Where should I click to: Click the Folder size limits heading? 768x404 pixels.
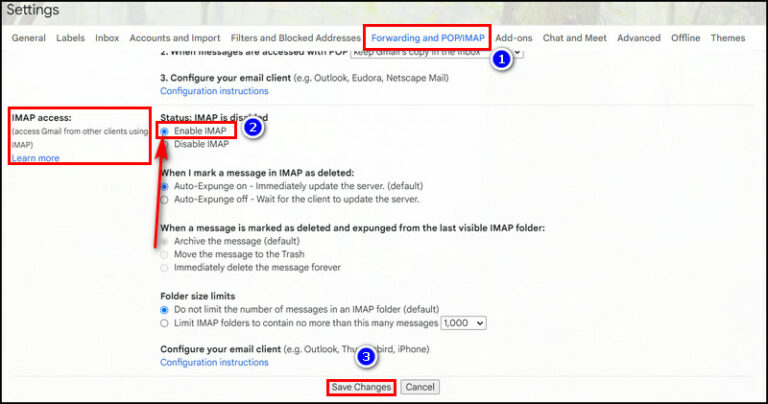point(197,296)
